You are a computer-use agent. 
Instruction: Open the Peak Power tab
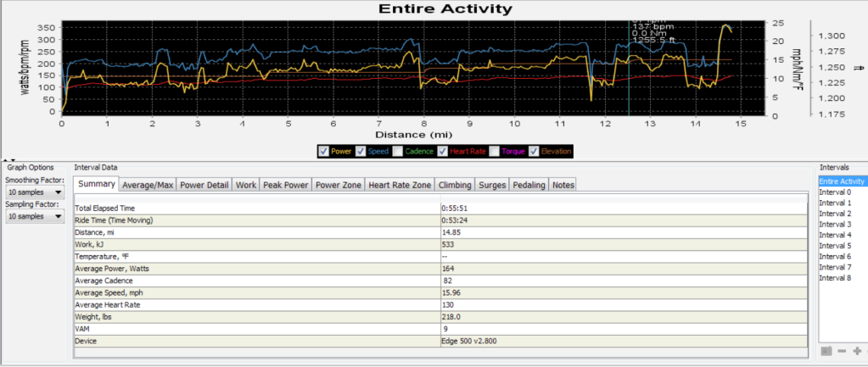[286, 185]
